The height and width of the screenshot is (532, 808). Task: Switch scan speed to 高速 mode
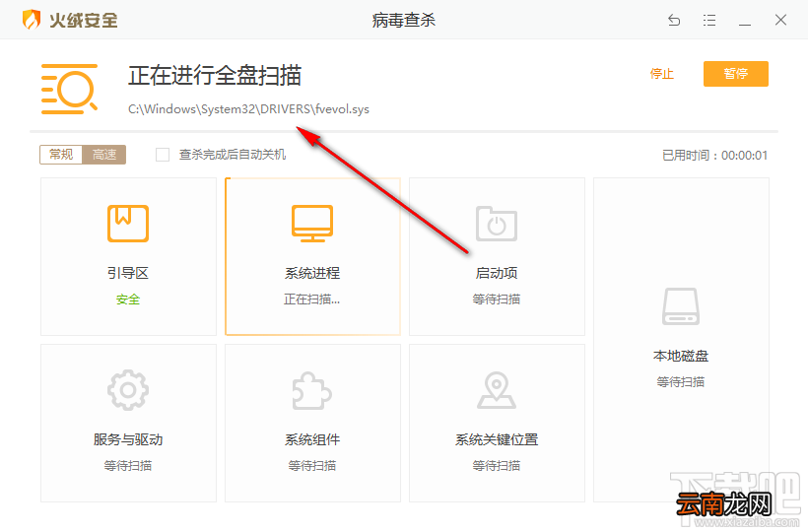[104, 154]
